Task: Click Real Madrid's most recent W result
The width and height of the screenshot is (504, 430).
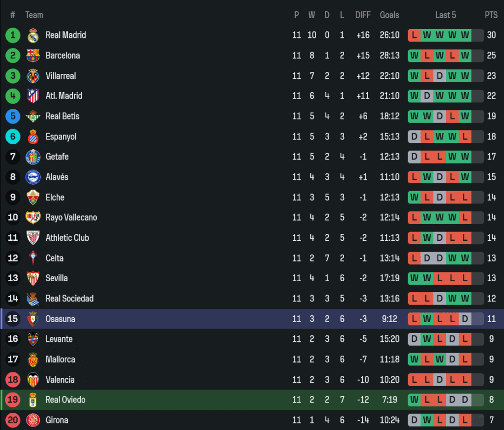Action: 465,35
